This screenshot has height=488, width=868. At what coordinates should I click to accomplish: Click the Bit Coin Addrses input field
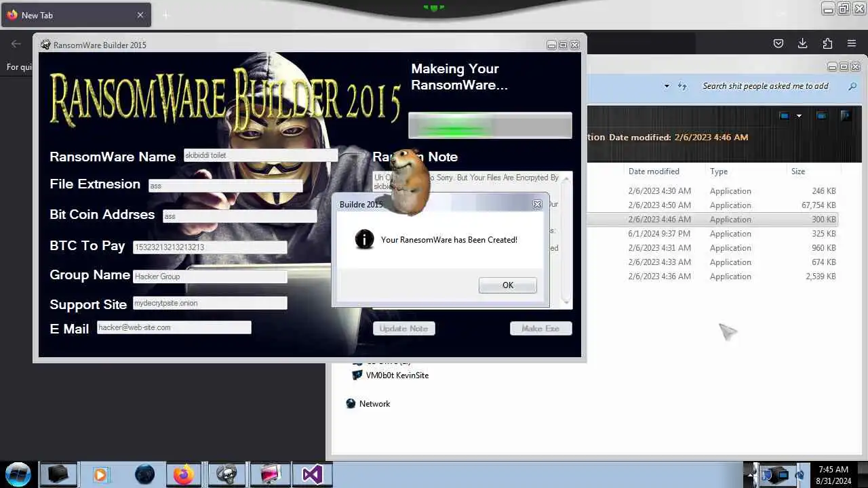239,216
